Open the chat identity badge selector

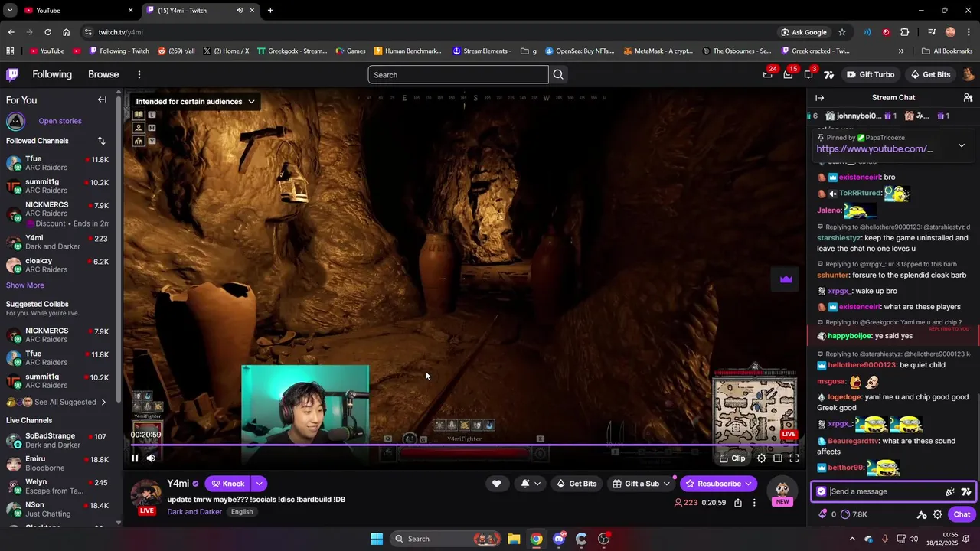pos(822,491)
